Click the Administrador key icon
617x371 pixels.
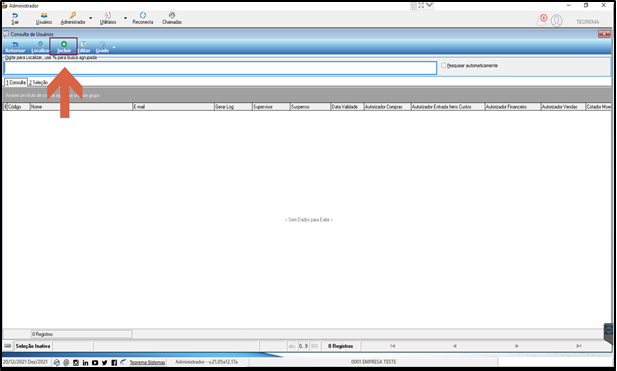coord(73,15)
